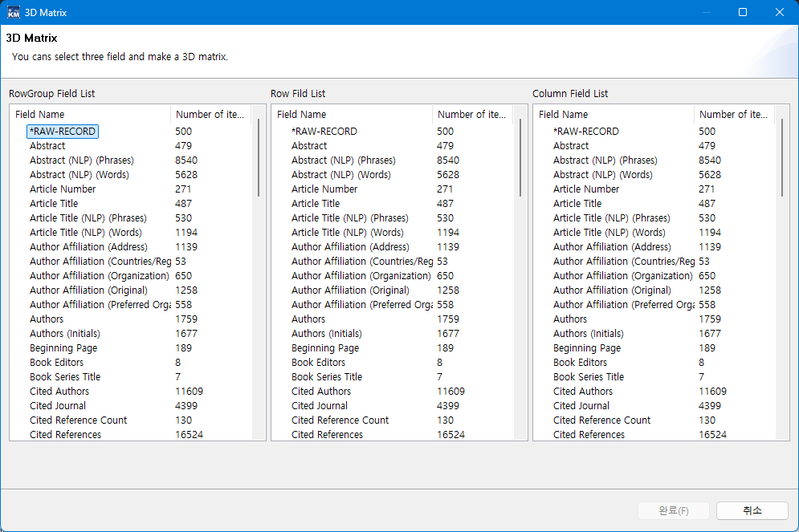Select Cited Journal in RowGroup Field List

click(58, 406)
